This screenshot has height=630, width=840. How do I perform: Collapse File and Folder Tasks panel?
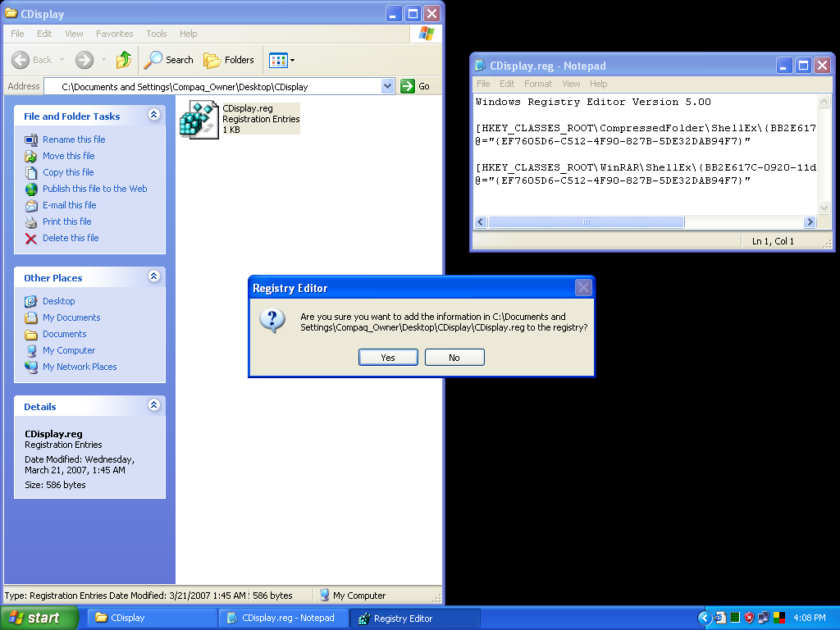[x=153, y=115]
